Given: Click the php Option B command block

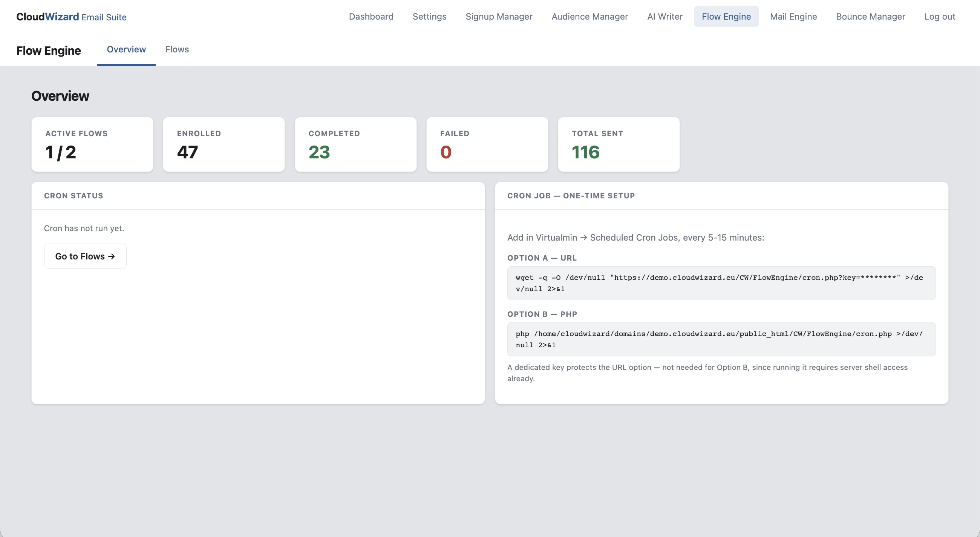Looking at the screenshot, I should [721, 339].
